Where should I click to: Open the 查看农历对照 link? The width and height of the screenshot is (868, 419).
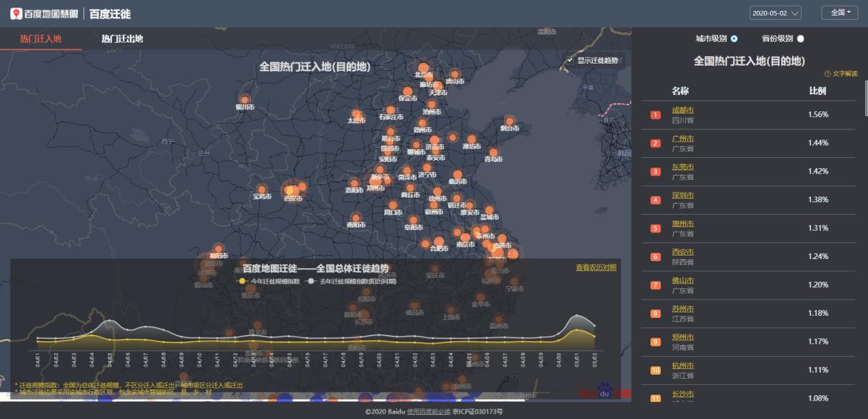tap(596, 267)
